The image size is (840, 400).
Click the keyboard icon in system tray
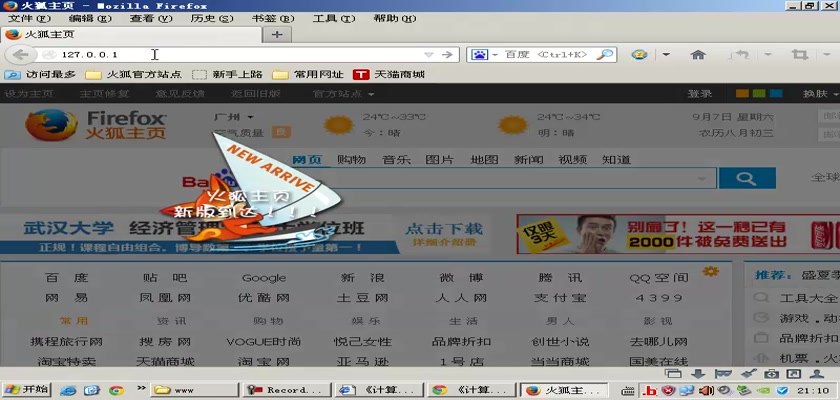coord(628,390)
